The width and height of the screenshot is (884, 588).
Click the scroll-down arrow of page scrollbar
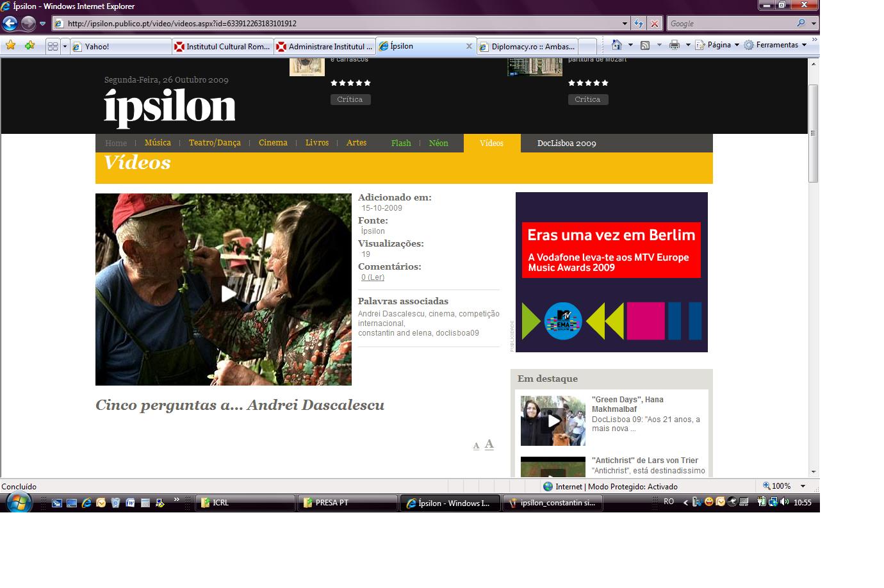[x=814, y=472]
